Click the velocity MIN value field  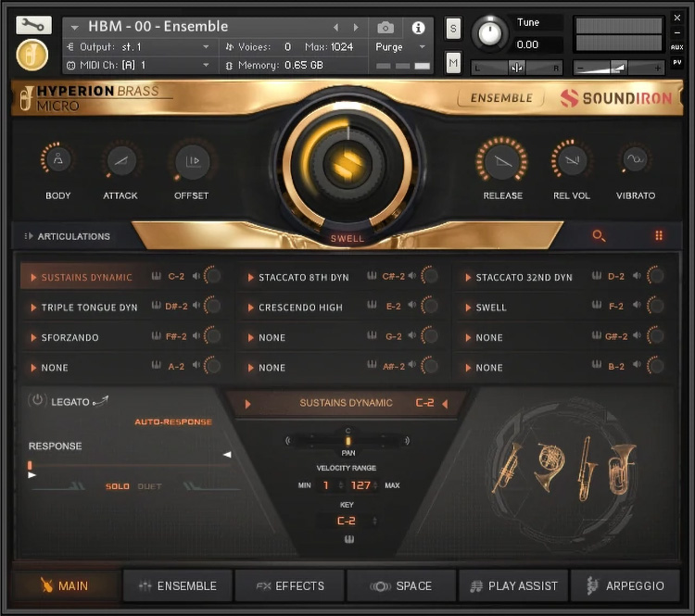point(326,485)
